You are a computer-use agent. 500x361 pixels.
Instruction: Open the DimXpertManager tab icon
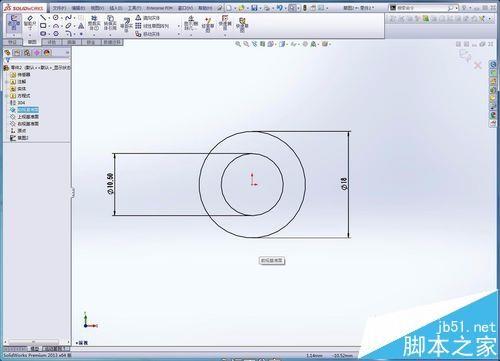pyautogui.click(x=37, y=53)
